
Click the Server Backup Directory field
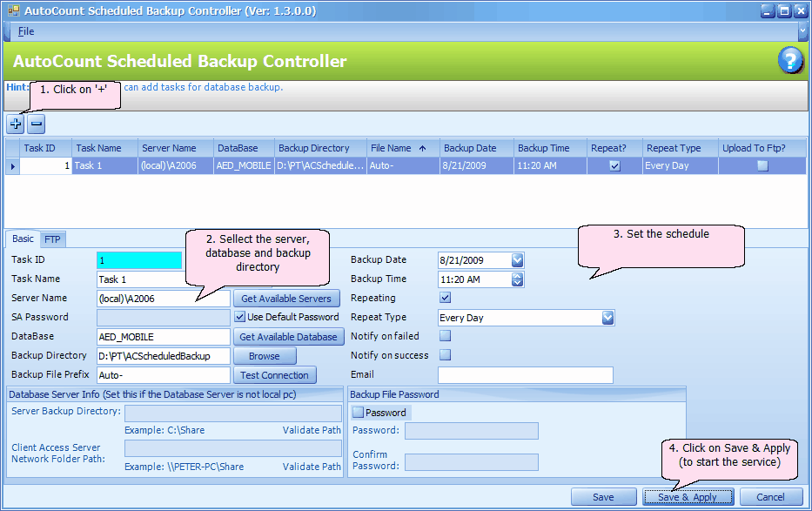coord(233,414)
